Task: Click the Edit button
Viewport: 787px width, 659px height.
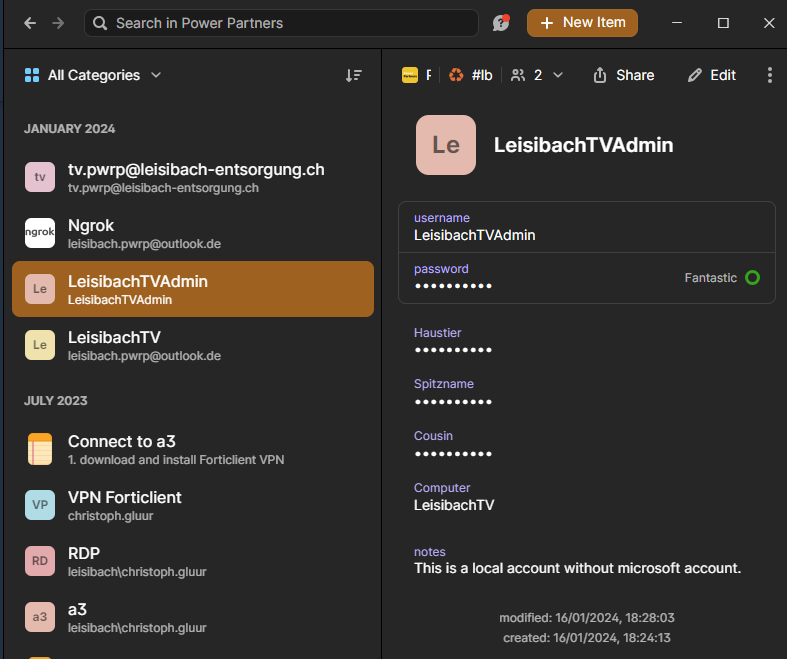Action: pos(712,75)
